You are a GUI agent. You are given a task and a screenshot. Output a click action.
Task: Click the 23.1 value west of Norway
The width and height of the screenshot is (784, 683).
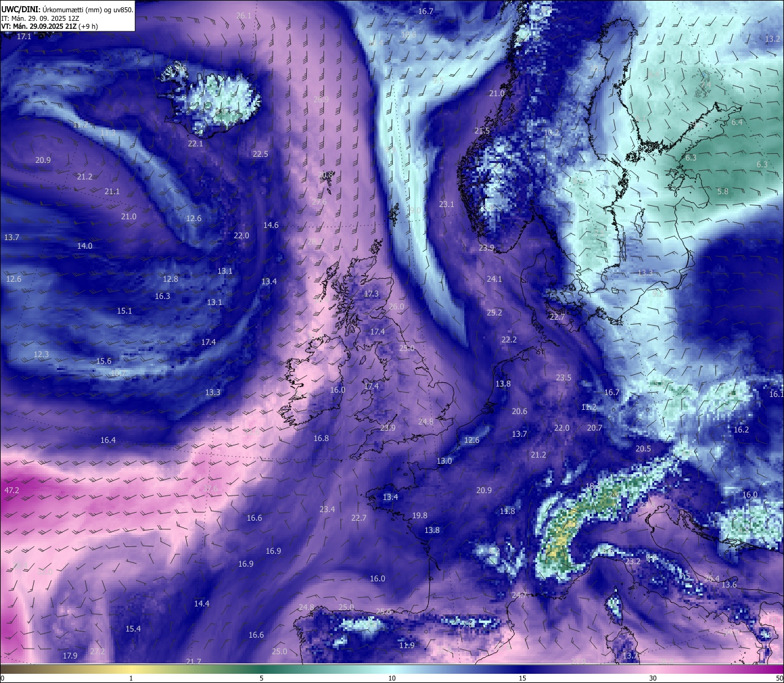click(447, 204)
